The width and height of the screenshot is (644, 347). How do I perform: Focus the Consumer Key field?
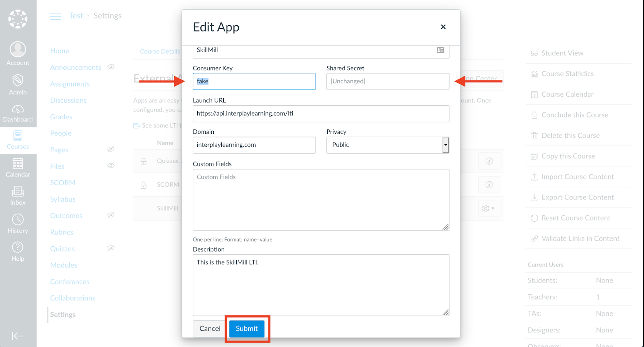(254, 81)
